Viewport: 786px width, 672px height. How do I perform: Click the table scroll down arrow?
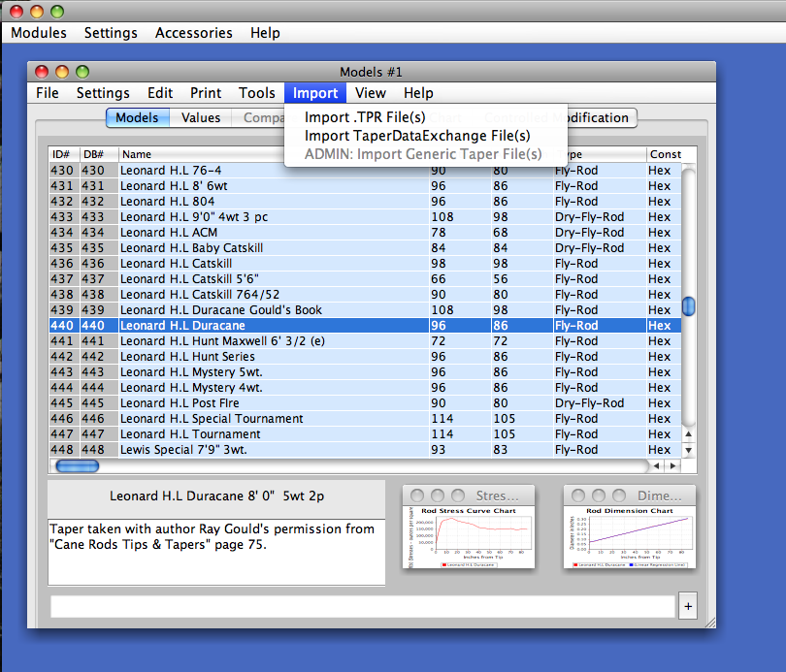coord(689,450)
